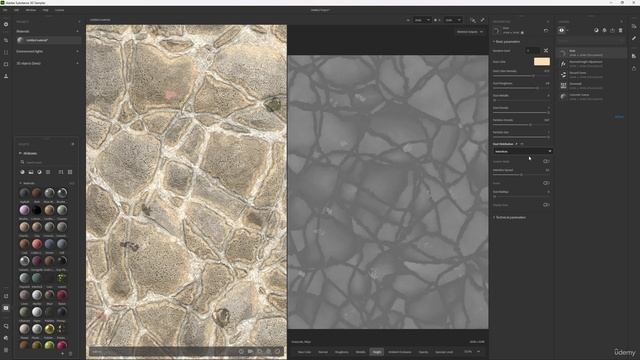The height and width of the screenshot is (360, 640).
Task: Click the layers stack icon on left sidebar
Action: [x=6, y=40]
